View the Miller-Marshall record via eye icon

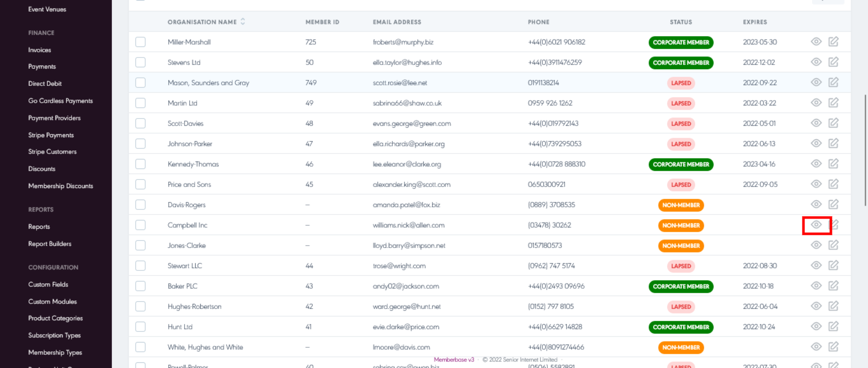pyautogui.click(x=816, y=42)
